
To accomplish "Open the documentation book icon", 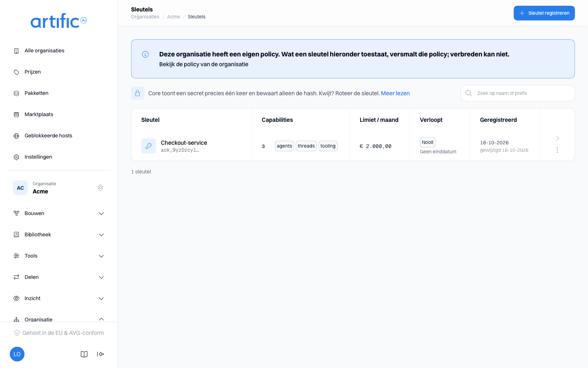I will [84, 354].
